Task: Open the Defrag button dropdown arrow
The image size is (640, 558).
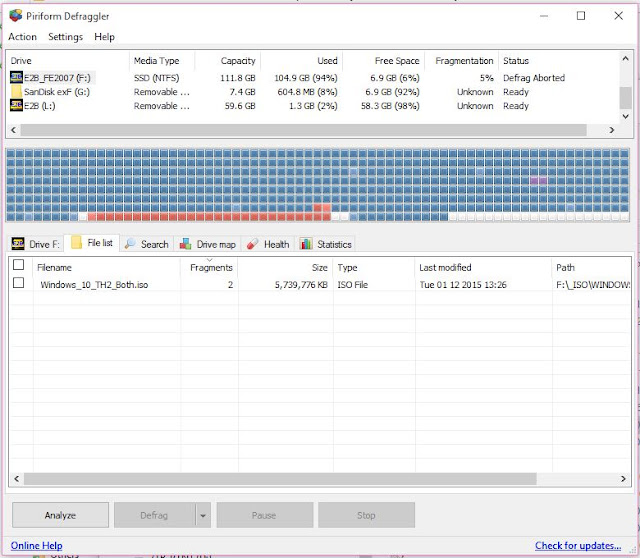Action: point(203,515)
